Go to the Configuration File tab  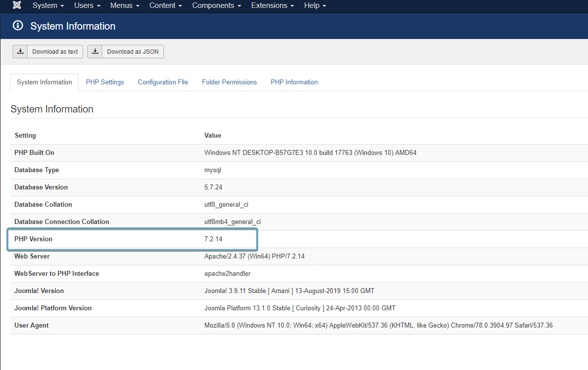(x=163, y=82)
